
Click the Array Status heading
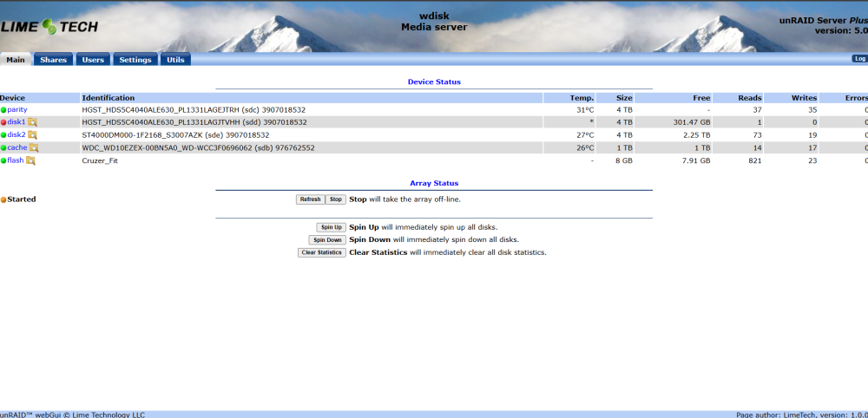434,183
